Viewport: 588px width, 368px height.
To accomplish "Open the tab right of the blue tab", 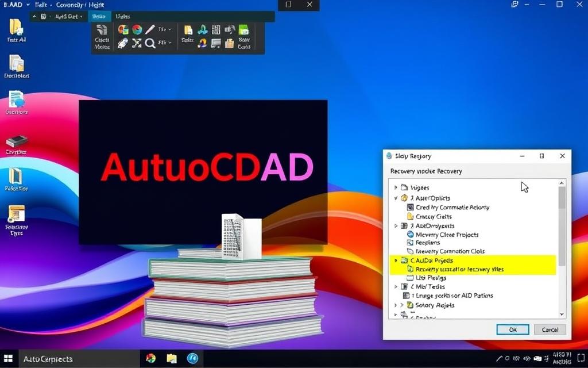I will tap(122, 17).
